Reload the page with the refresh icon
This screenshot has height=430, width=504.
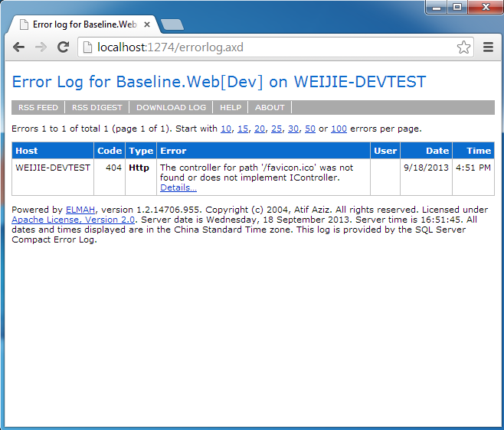pyautogui.click(x=63, y=47)
